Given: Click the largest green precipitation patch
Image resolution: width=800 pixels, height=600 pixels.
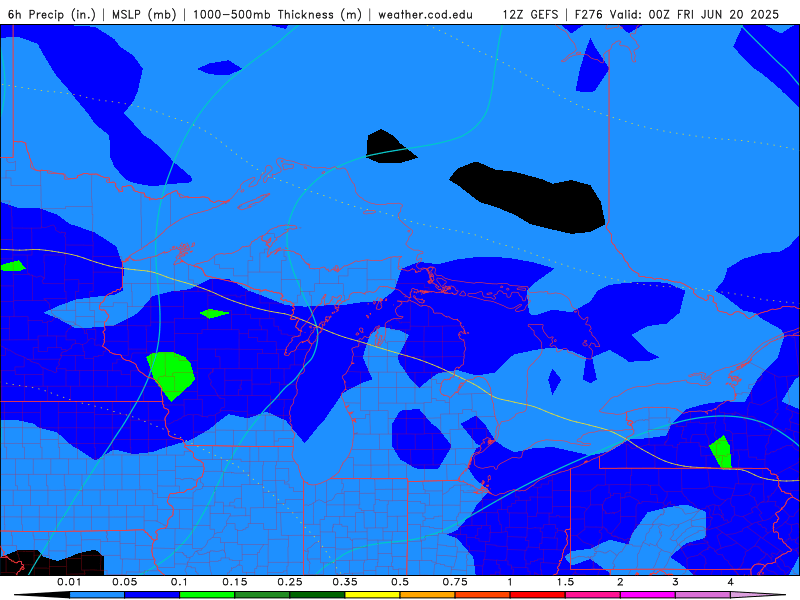Looking at the screenshot, I should point(171,375).
